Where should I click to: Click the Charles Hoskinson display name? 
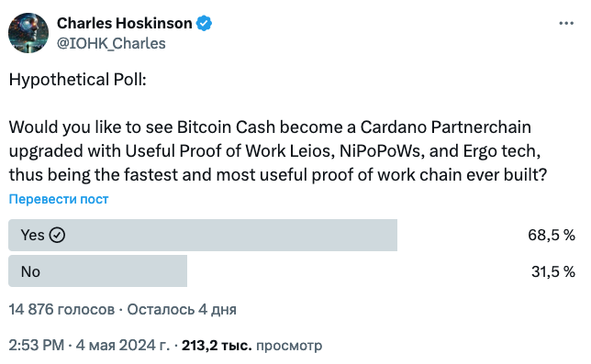point(125,23)
